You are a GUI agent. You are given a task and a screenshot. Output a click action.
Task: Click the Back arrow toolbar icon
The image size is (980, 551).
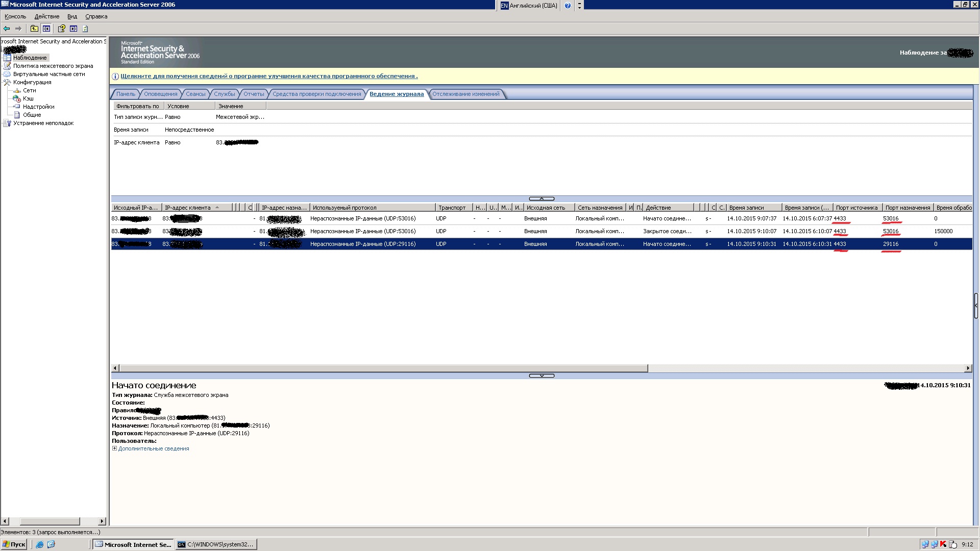[7, 29]
